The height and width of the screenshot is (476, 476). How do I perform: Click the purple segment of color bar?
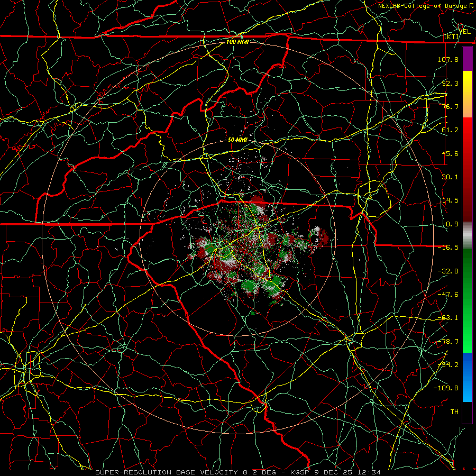467,59
